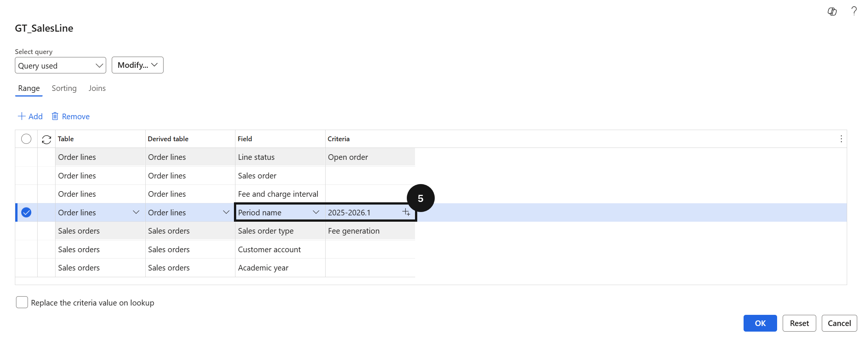Click the Derived table column header
The width and height of the screenshot is (868, 348).
190,139
